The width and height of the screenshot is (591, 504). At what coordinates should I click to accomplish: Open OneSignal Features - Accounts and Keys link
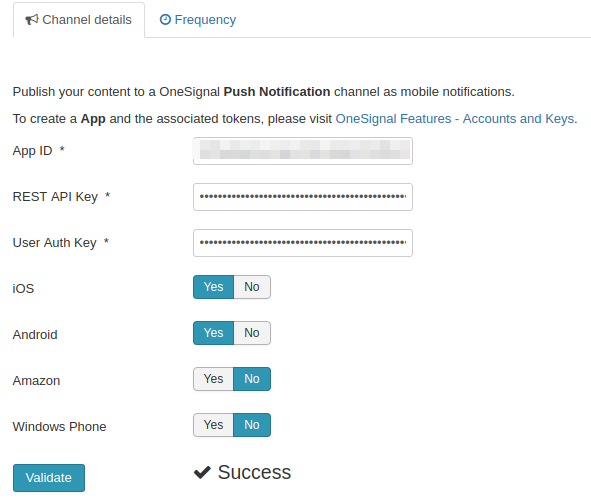tap(455, 119)
